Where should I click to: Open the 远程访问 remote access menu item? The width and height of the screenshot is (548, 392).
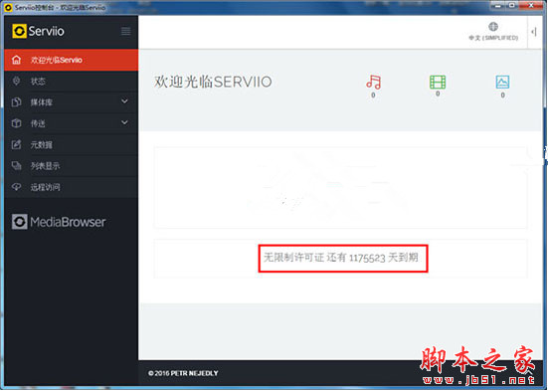click(72, 187)
